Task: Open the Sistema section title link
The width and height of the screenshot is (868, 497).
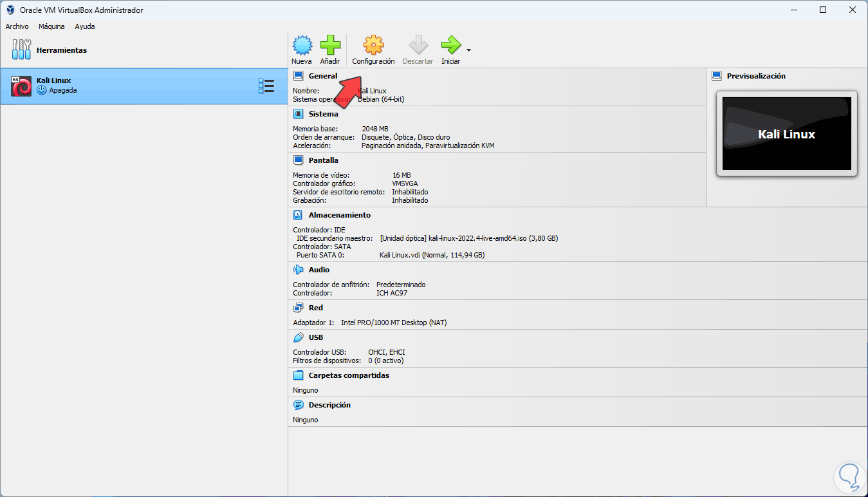Action: [323, 114]
